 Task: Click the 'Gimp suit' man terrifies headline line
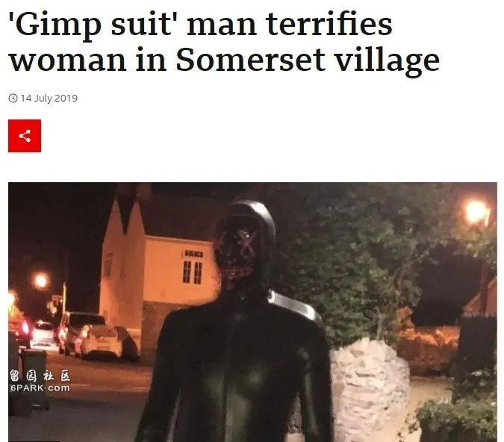point(200,25)
